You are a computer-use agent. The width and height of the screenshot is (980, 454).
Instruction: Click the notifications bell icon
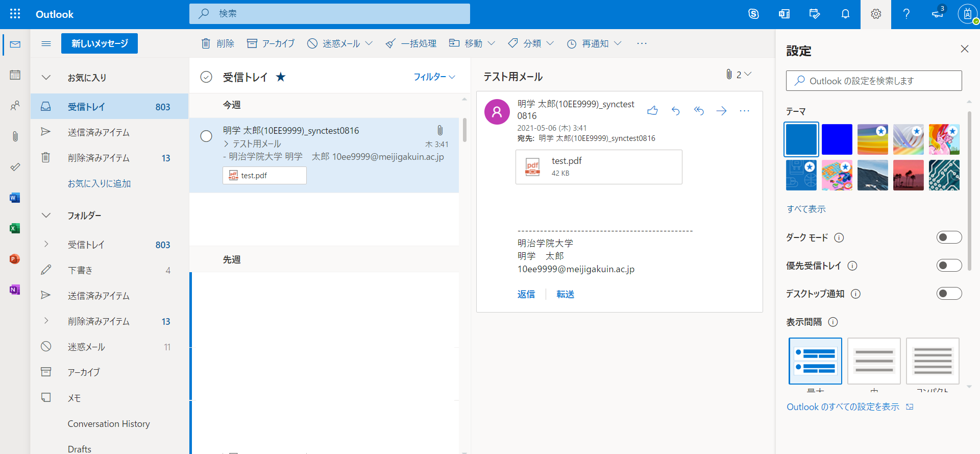click(845, 14)
